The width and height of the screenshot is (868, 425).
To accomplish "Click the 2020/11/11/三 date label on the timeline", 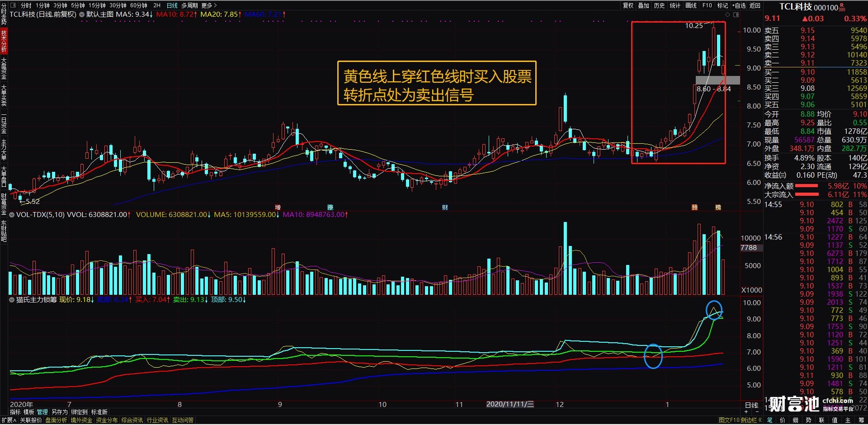I will [510, 404].
